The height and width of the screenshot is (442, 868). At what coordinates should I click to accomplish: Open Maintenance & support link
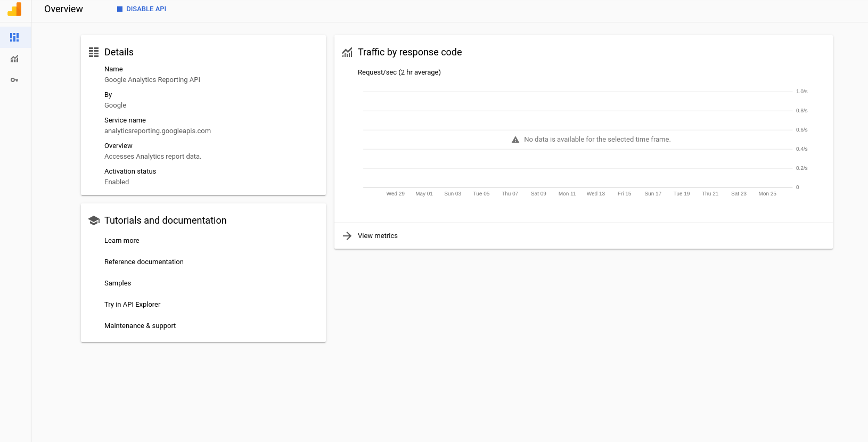140,326
